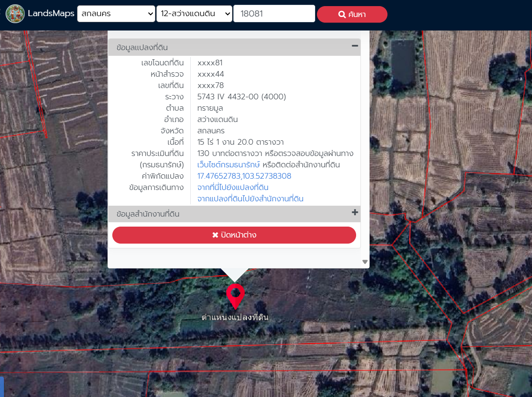Viewport: 532px width, 397px height.
Task: Open the 12-สว่างแดนดิน district dropdown
Action: click(194, 14)
